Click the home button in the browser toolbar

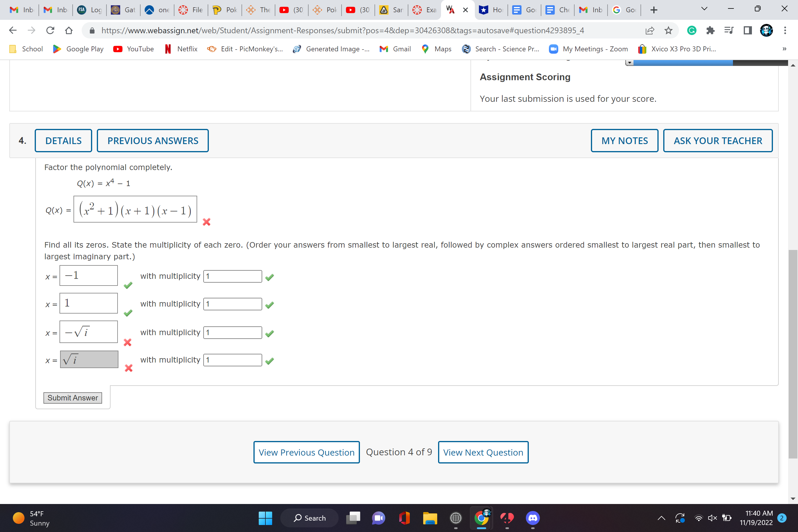click(69, 30)
